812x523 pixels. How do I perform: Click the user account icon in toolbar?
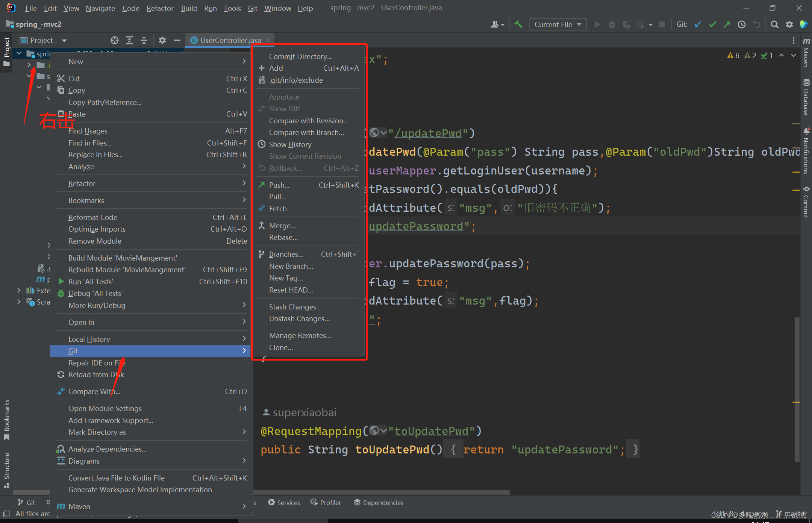(497, 24)
